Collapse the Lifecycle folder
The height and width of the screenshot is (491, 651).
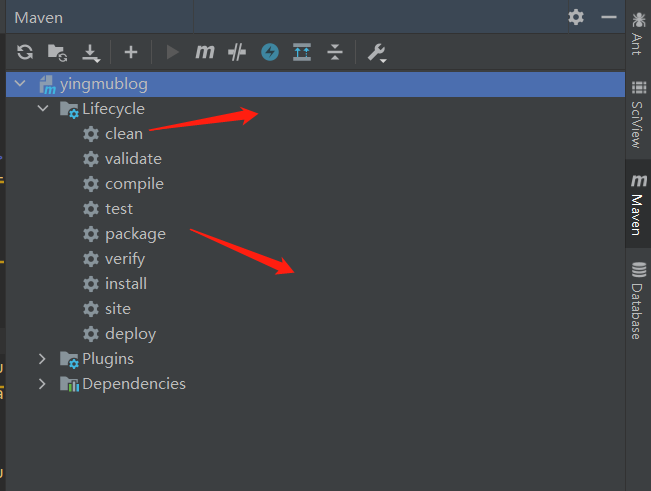coord(43,109)
